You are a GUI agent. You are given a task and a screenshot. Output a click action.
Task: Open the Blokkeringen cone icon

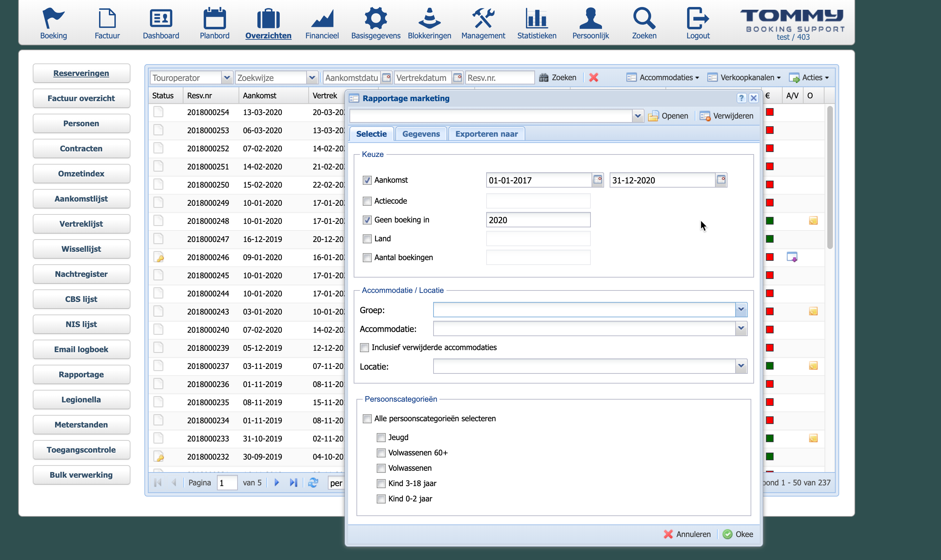pos(429,18)
